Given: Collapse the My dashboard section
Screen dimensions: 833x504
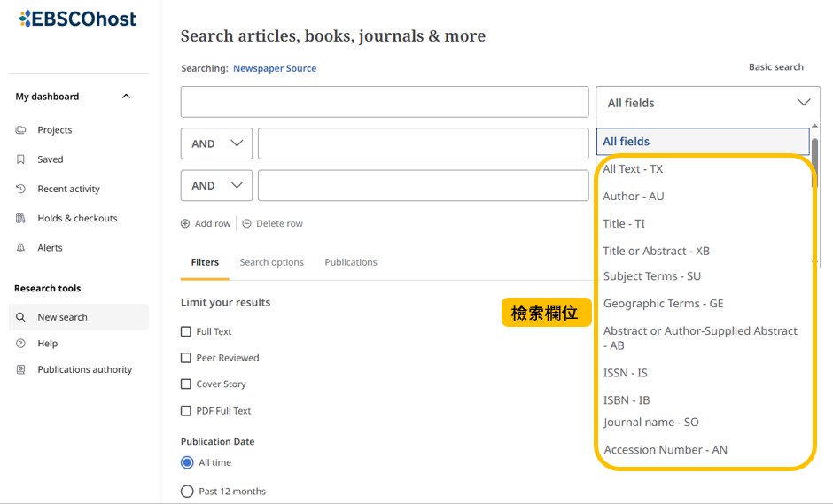Looking at the screenshot, I should tap(126, 97).
